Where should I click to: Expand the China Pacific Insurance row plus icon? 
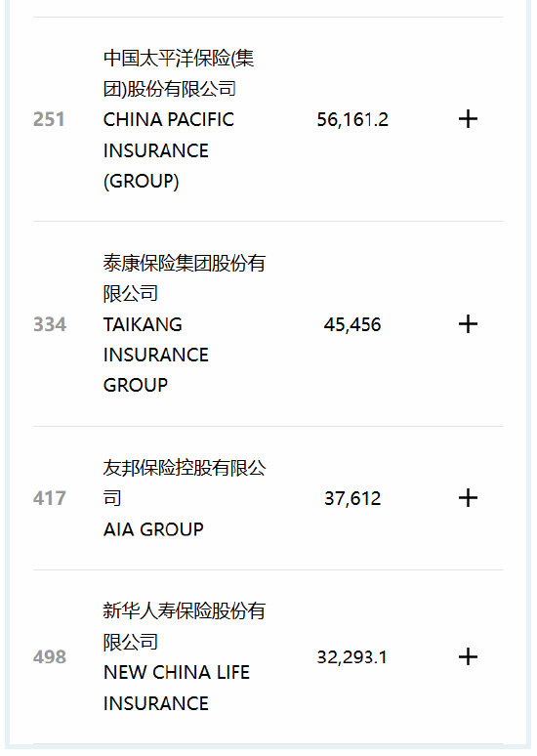468,119
